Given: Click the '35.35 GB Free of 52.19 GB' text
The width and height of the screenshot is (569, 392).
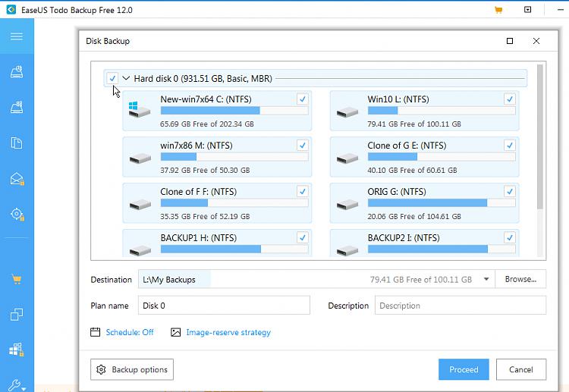Looking at the screenshot, I should click(205, 217).
